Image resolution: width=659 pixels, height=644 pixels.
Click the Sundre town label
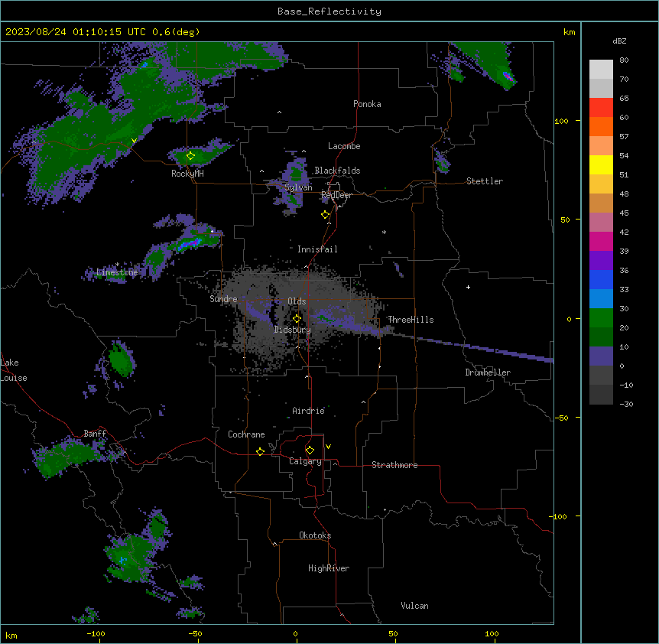pos(223,299)
